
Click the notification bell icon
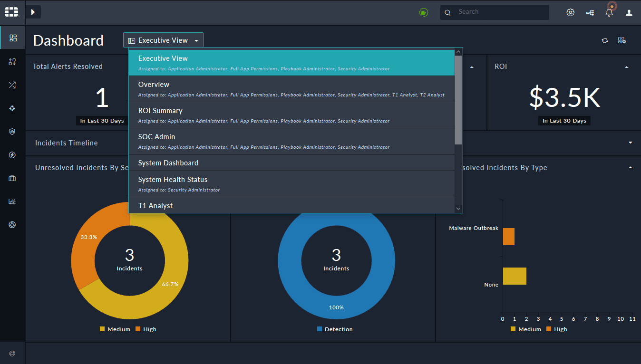point(609,13)
